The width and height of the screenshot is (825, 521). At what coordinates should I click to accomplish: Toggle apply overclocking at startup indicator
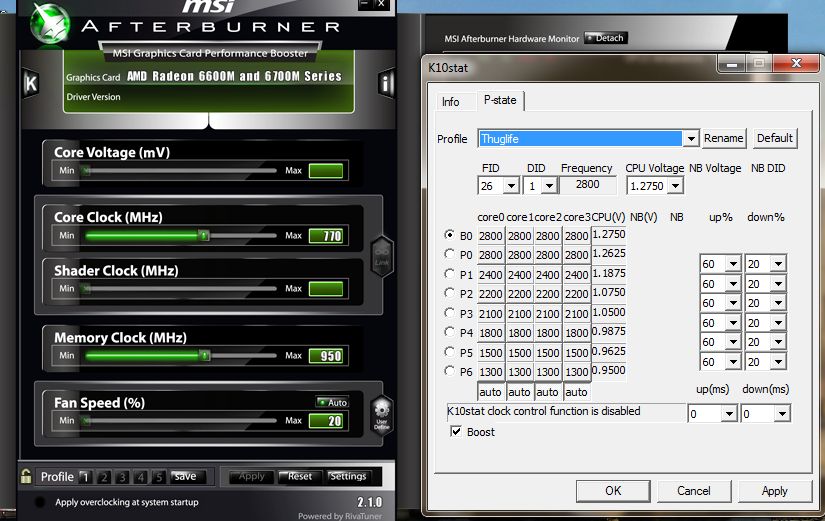tap(40, 502)
